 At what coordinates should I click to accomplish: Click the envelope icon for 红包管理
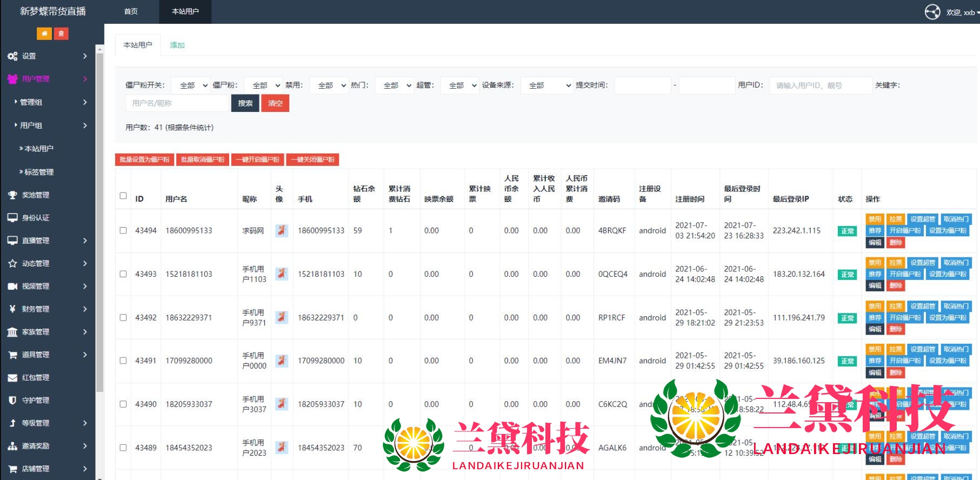click(x=12, y=378)
